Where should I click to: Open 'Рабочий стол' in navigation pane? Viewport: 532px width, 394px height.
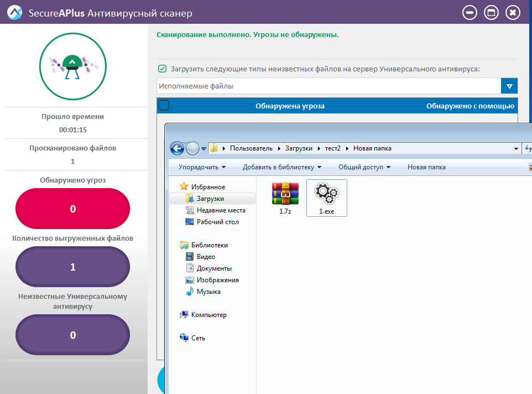217,221
